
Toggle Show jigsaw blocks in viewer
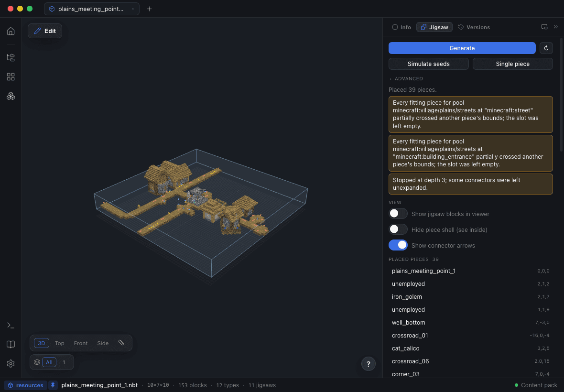[x=398, y=214]
